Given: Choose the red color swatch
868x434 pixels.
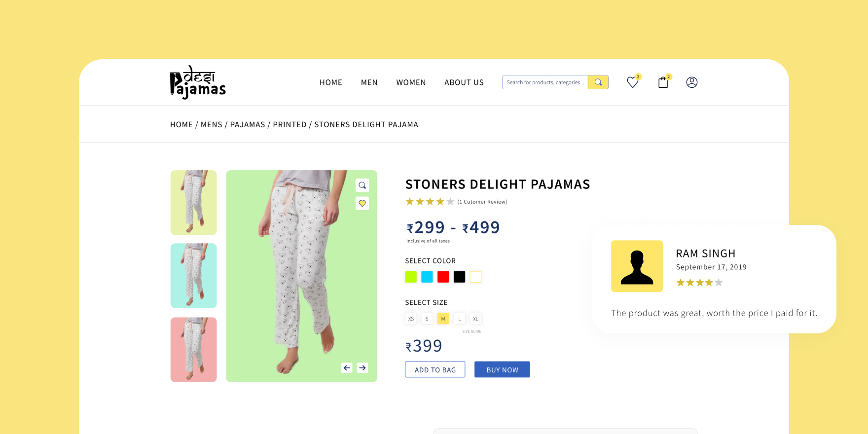Looking at the screenshot, I should pyautogui.click(x=443, y=277).
